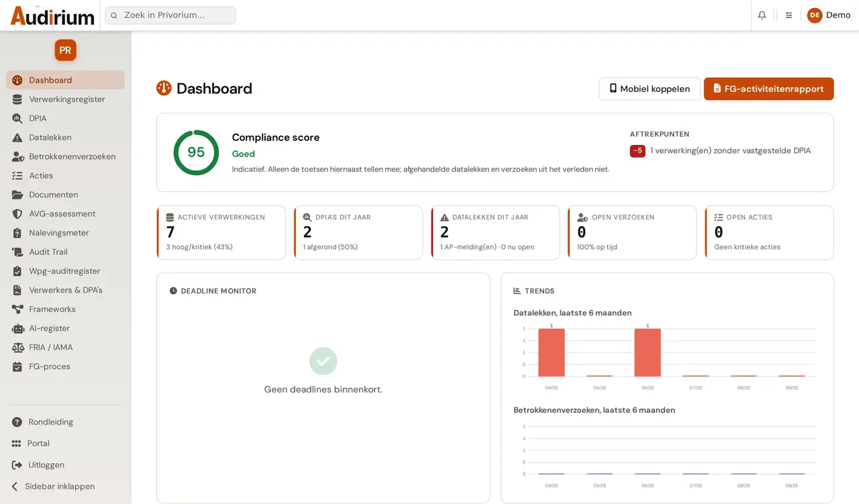Click the FRIA / IAMA scales icon
This screenshot has width=859, height=504.
[x=17, y=348]
